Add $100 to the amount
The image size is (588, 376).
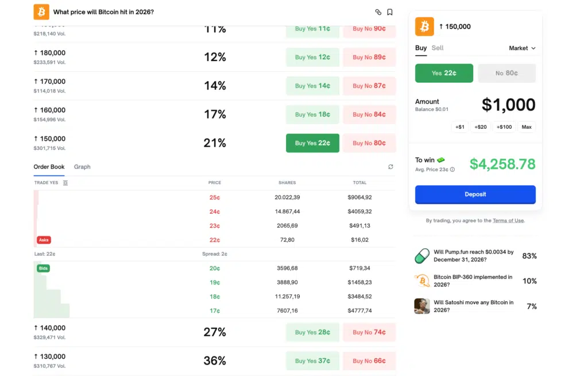[504, 127]
